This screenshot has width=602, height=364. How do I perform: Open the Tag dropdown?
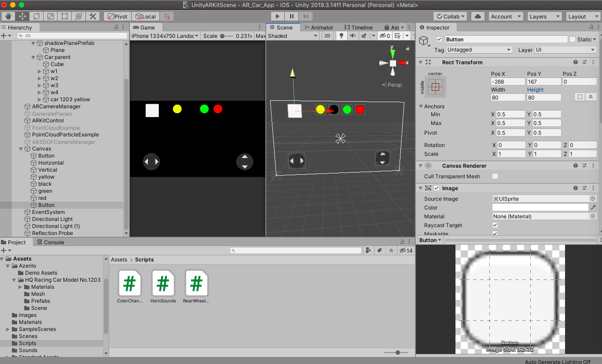tap(479, 50)
